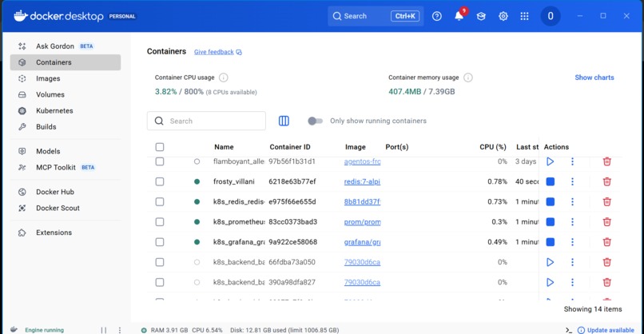The width and height of the screenshot is (644, 334).
Task: Click the Give feedback link
Action: click(x=217, y=52)
